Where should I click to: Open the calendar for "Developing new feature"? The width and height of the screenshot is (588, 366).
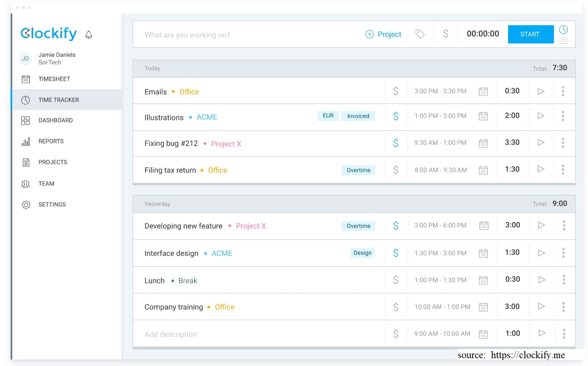point(484,226)
